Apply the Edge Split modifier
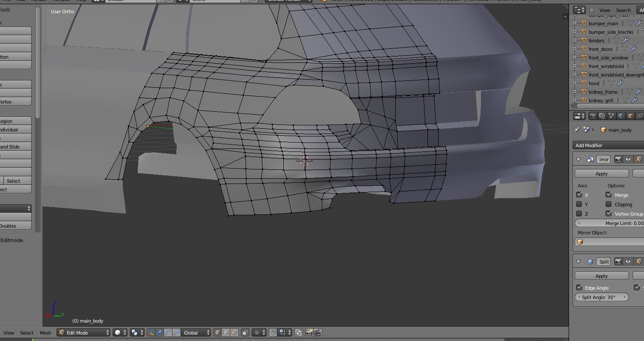Image resolution: width=644 pixels, height=341 pixels. coord(602,276)
